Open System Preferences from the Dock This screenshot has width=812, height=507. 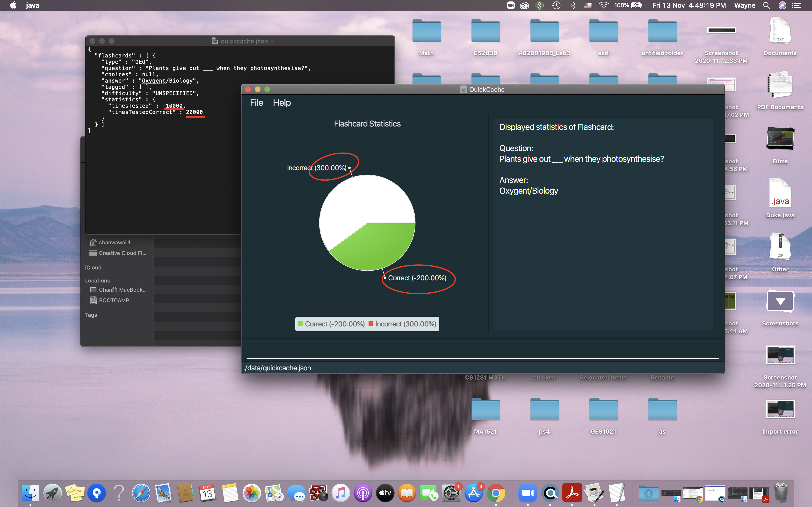tap(451, 493)
